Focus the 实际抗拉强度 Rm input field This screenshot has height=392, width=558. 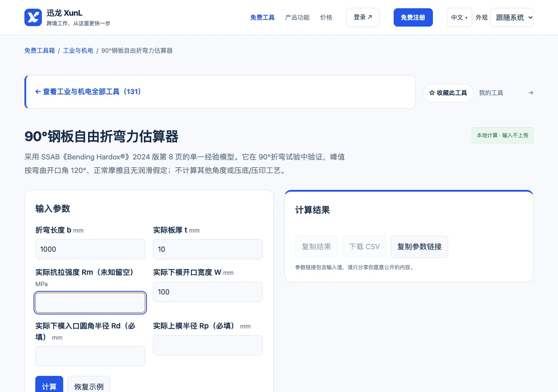90,303
